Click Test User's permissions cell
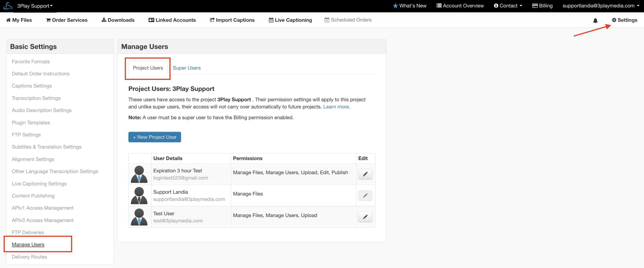 294,217
